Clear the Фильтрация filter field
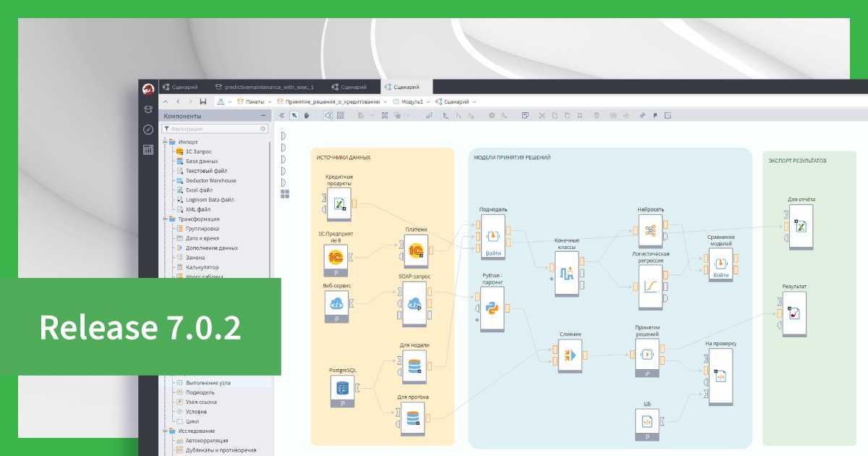The width and height of the screenshot is (868, 456). coord(263,129)
